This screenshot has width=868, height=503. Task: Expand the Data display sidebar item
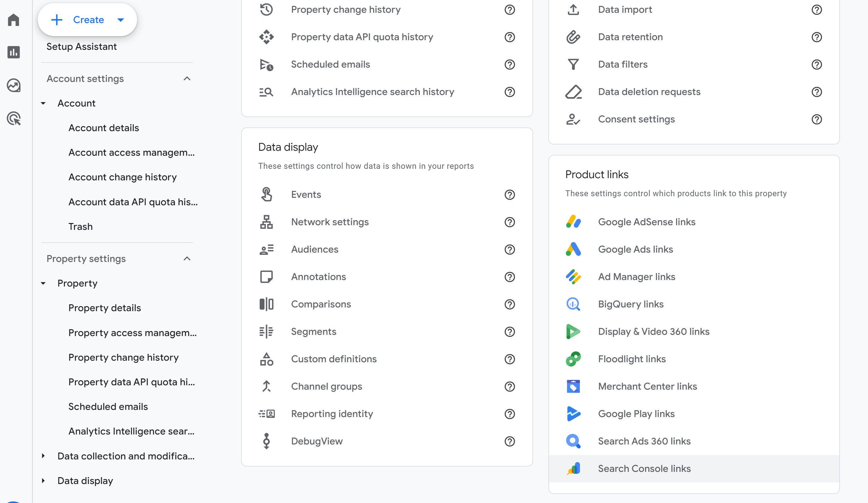(43, 480)
